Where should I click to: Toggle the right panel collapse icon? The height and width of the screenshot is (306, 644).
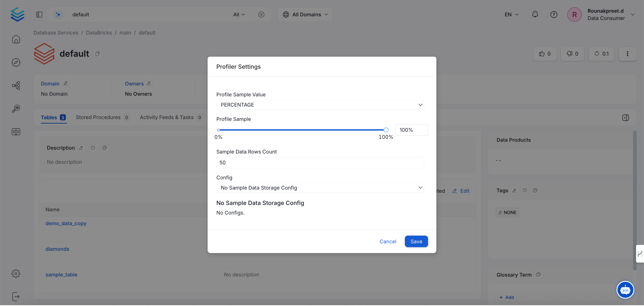(625, 118)
